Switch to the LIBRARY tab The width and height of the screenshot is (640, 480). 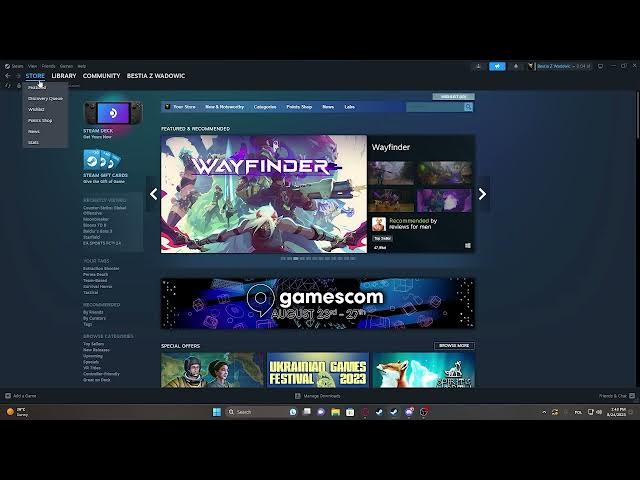pos(64,76)
